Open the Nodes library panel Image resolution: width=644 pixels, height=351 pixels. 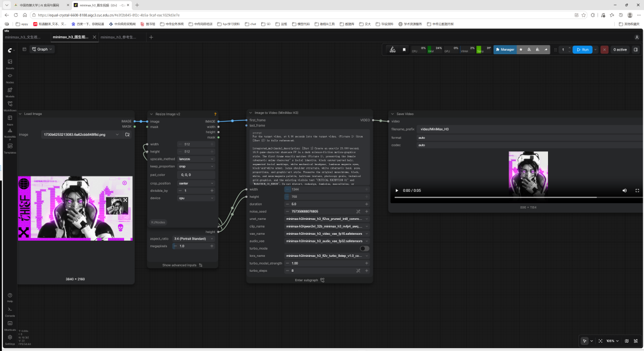pyautogui.click(x=10, y=77)
